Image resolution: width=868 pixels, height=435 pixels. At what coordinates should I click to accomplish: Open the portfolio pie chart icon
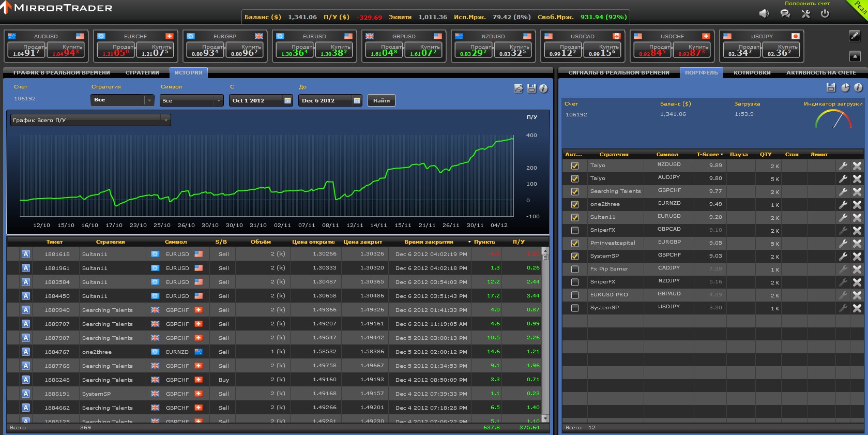pos(845,87)
